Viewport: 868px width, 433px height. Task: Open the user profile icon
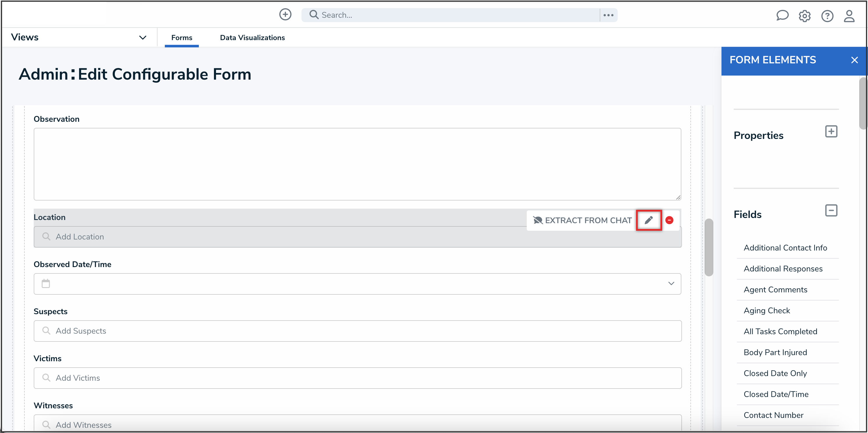(x=849, y=16)
